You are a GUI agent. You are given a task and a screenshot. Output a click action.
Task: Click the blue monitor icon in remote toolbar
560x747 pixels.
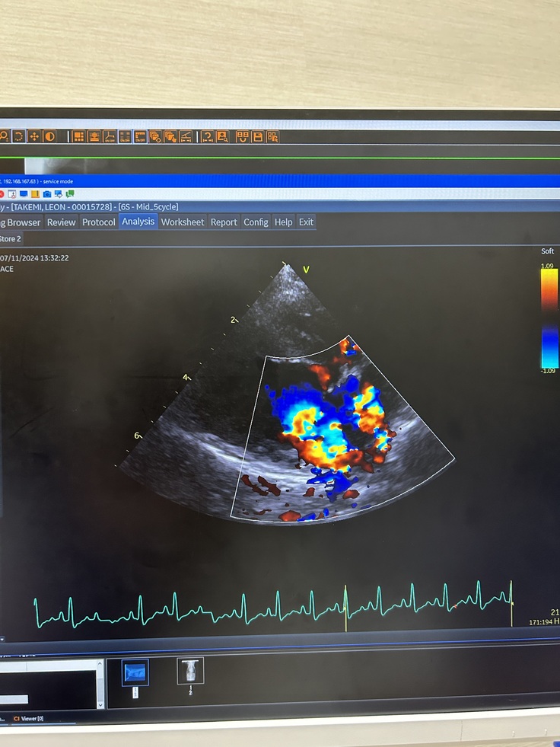click(23, 194)
